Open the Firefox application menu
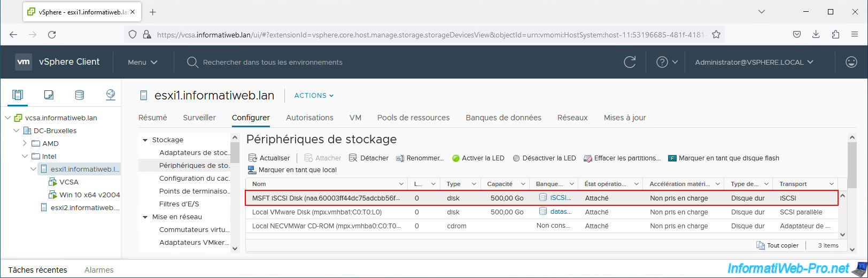The width and height of the screenshot is (868, 278). (855, 35)
